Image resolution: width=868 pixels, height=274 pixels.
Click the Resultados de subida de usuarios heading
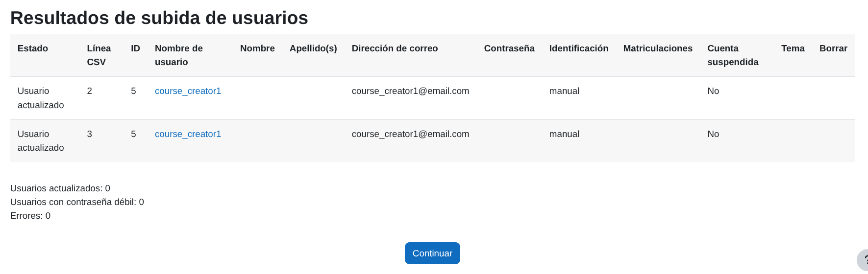coord(159,18)
